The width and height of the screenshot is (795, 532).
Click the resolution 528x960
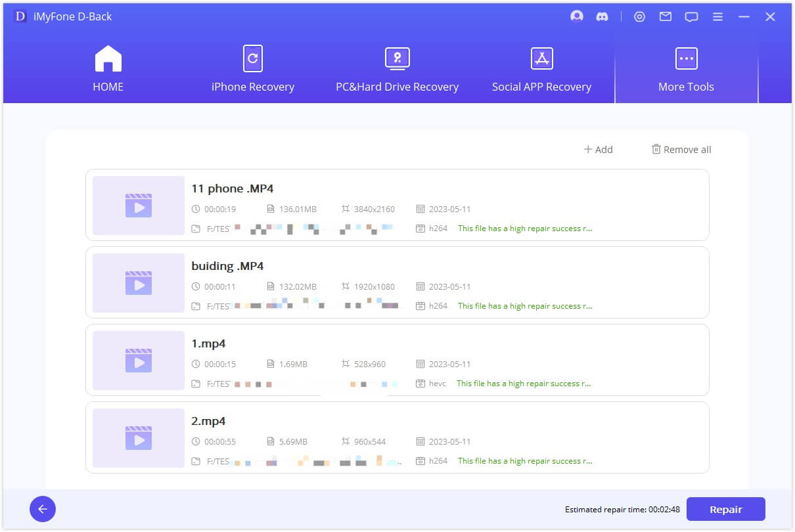coord(370,365)
